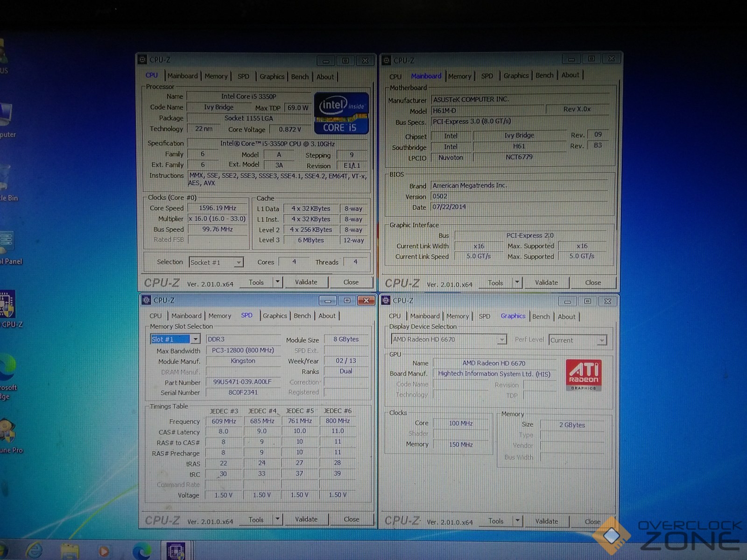Click Close button in Mainboard window
Viewport: 747px width, 560px height.
click(x=593, y=282)
